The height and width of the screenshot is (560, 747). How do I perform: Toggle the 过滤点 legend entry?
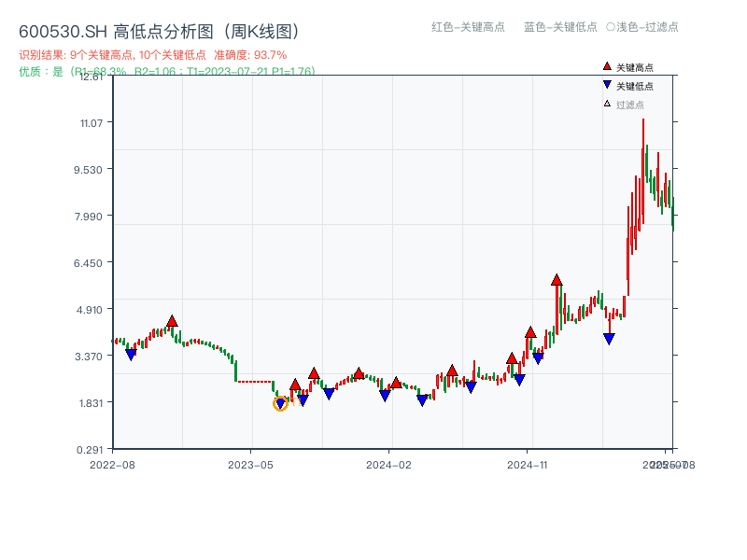click(624, 105)
